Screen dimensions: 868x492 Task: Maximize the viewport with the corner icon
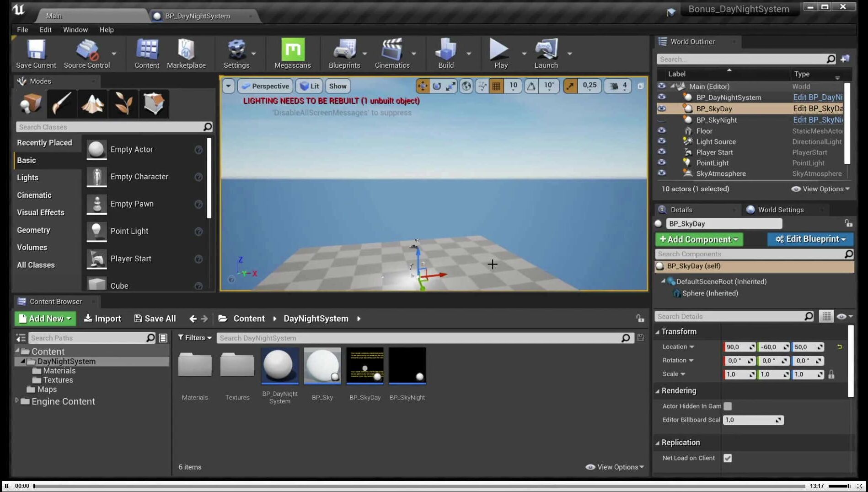coord(640,86)
